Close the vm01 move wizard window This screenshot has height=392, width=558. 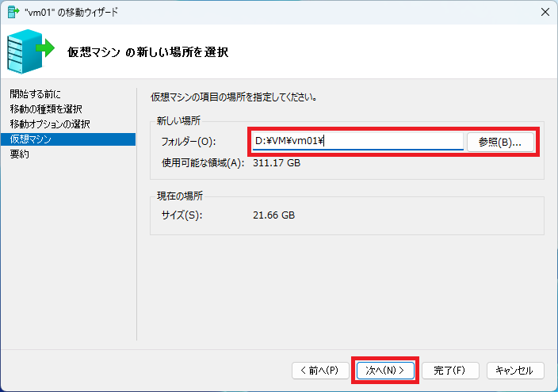pos(545,12)
